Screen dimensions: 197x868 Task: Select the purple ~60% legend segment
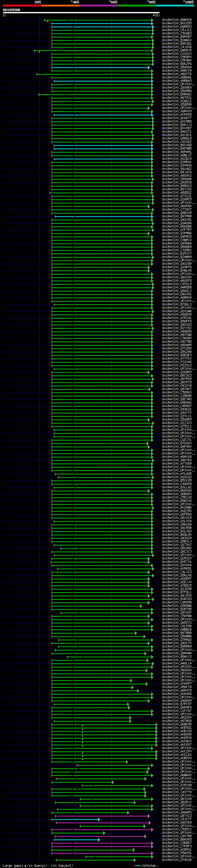pos(99,6)
